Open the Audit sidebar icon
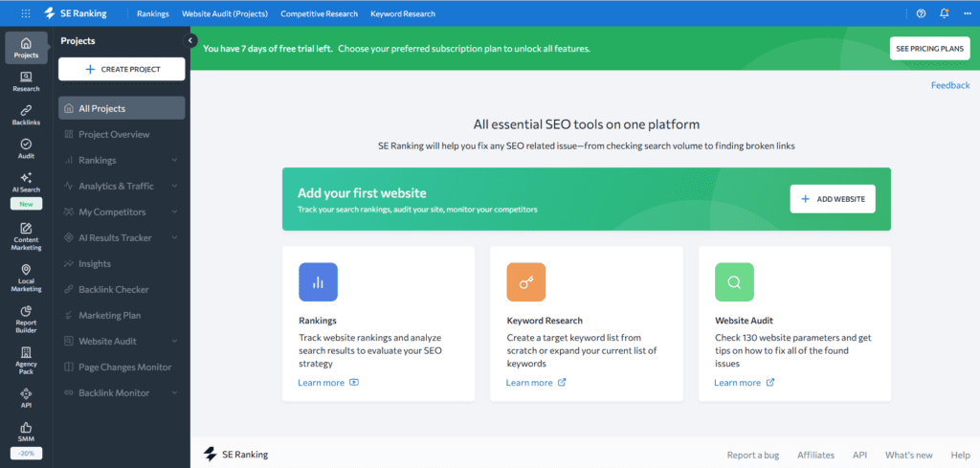This screenshot has width=980, height=468. click(x=26, y=148)
